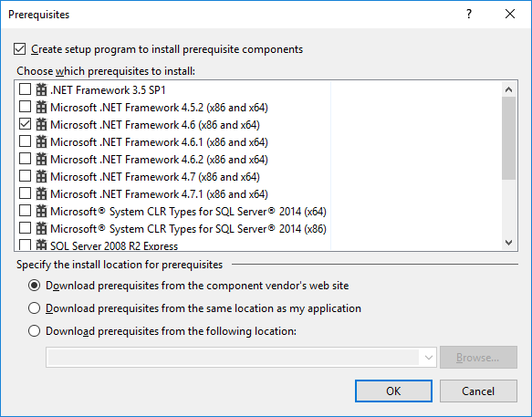Image resolution: width=532 pixels, height=417 pixels.
Task: Confirm with the OK button
Action: (393, 391)
